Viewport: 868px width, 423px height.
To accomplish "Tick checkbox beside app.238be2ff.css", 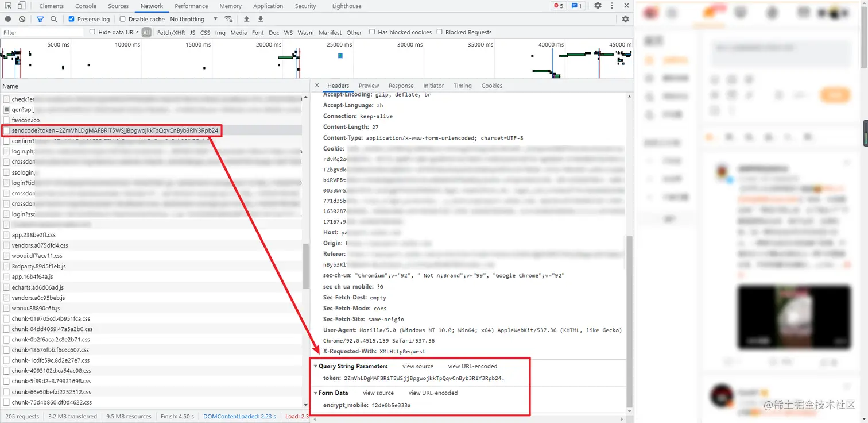I will point(6,235).
